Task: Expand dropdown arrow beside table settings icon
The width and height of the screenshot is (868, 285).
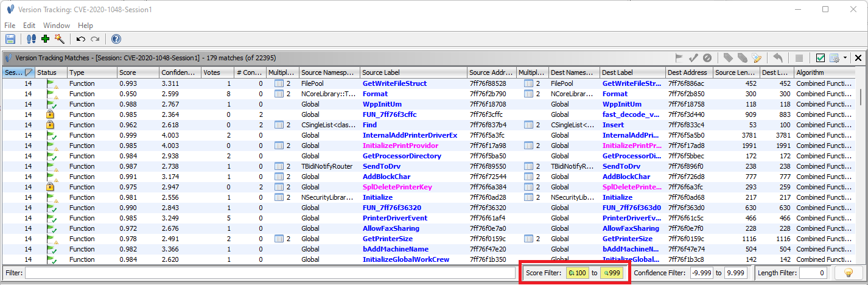Action: pyautogui.click(x=845, y=58)
